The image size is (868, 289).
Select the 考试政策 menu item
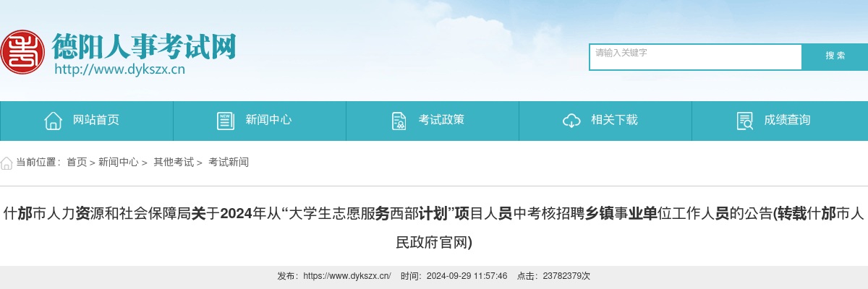click(x=433, y=121)
